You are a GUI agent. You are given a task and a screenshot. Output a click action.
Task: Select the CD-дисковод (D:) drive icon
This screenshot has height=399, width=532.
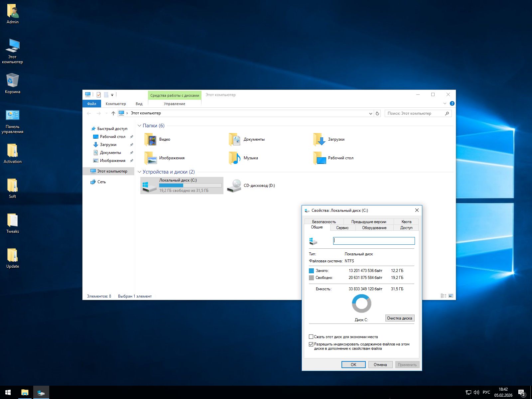pyautogui.click(x=234, y=186)
